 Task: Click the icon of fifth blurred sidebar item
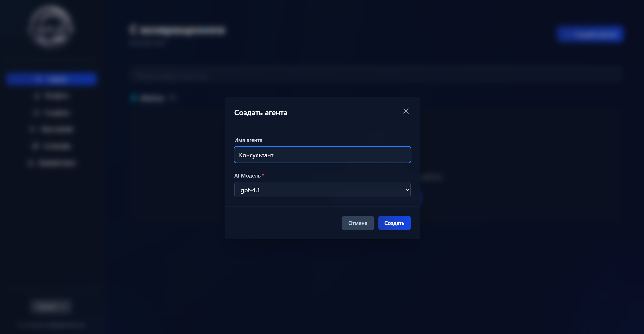pos(35,146)
